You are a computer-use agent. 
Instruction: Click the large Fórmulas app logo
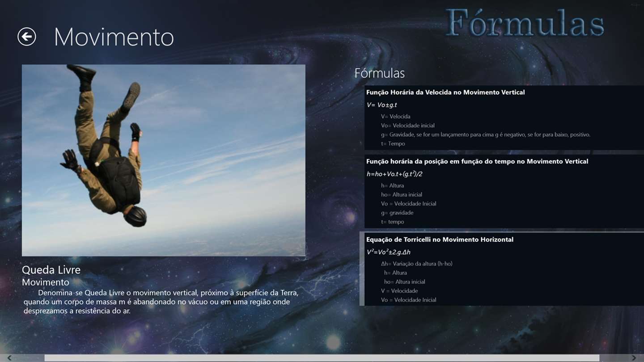(525, 22)
